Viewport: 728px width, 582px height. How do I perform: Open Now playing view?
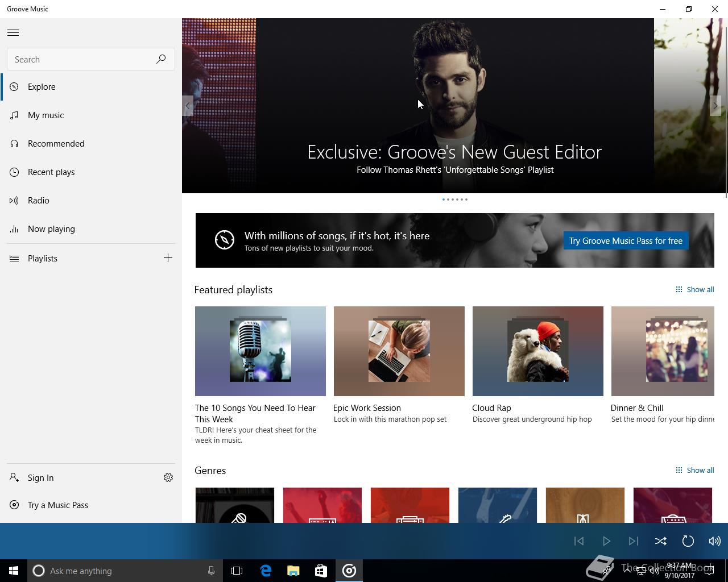point(91,229)
